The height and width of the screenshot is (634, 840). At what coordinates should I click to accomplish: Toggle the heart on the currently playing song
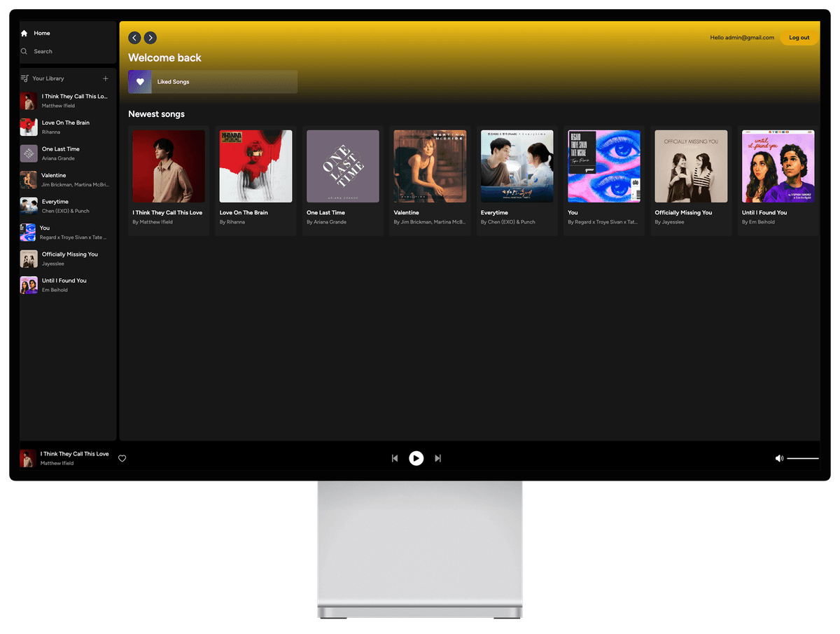coord(122,458)
